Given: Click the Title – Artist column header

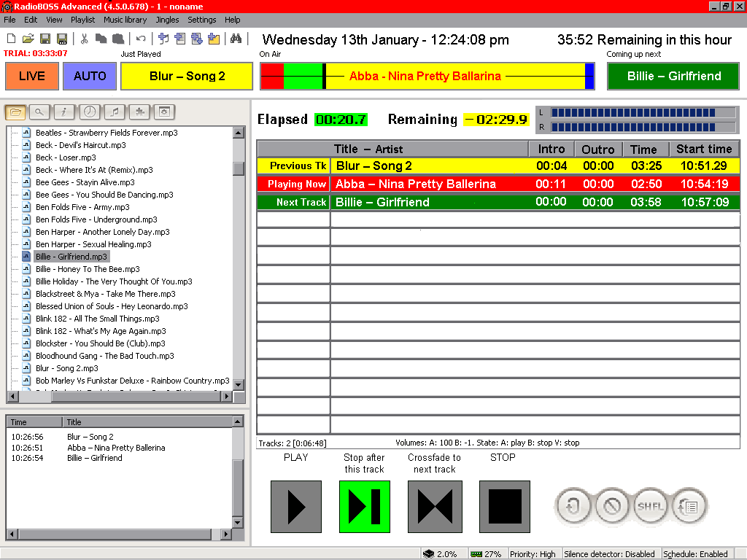Looking at the screenshot, I should [x=392, y=149].
